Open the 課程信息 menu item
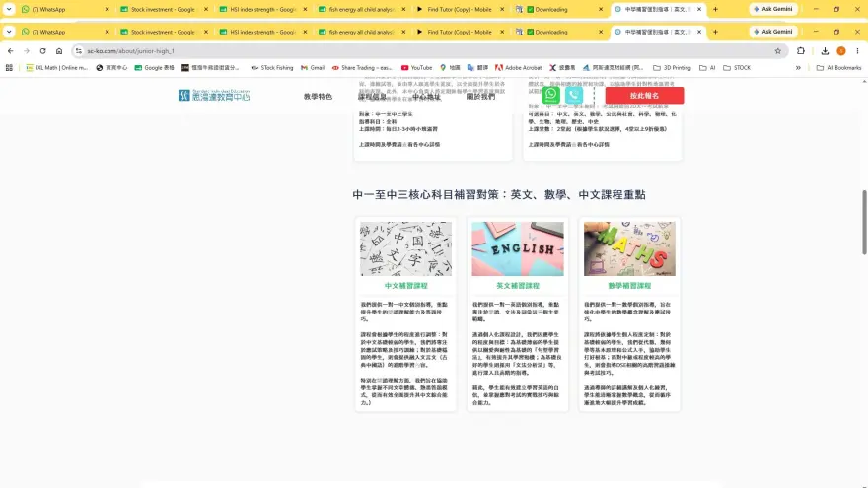The image size is (868, 488). [x=372, y=97]
